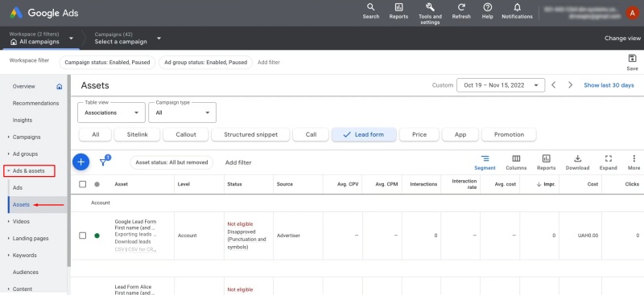644x295 pixels.
Task: Click the Asset status: All but removed chip
Action: coord(171,162)
